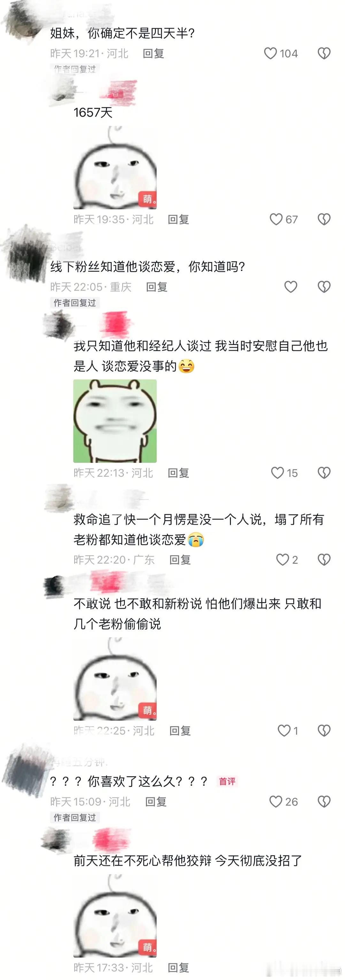
Task: Open the green background meme sticker image
Action: pyautogui.click(x=115, y=421)
